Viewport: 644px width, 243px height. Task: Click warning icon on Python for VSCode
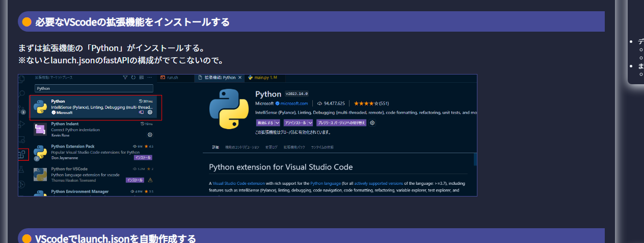tap(150, 180)
